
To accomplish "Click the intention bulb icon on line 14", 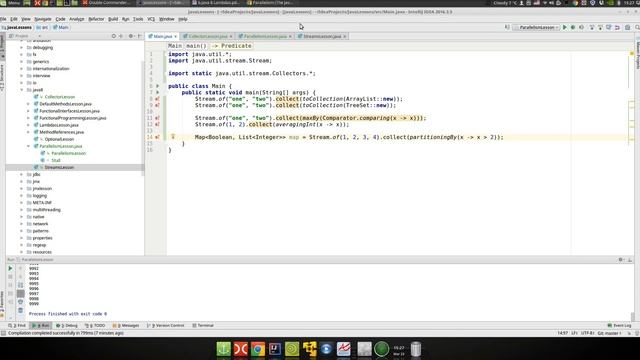I will (173, 137).
